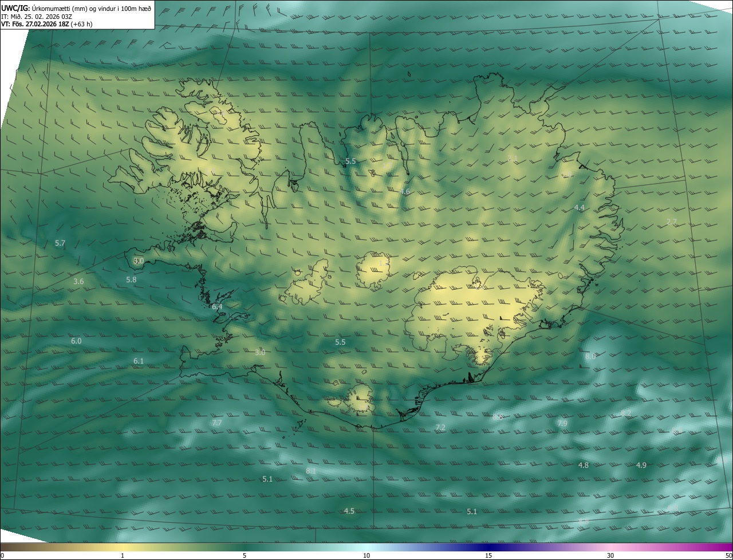
Task: Click the 4.4 value in east Iceland
Action: coord(580,208)
